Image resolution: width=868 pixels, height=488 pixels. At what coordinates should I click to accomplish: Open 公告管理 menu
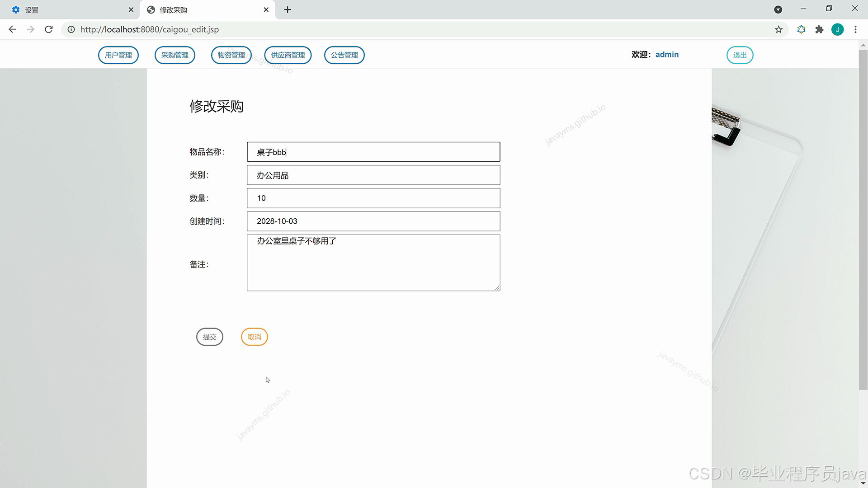(x=344, y=55)
